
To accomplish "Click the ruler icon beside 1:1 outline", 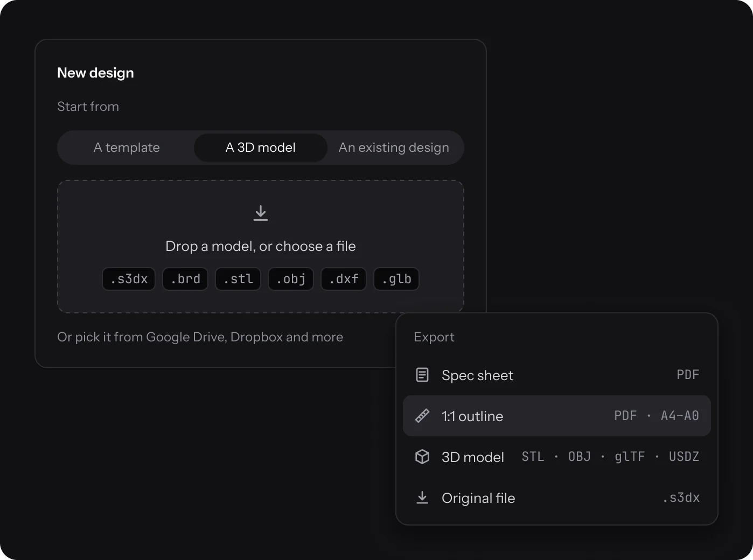I will click(422, 416).
